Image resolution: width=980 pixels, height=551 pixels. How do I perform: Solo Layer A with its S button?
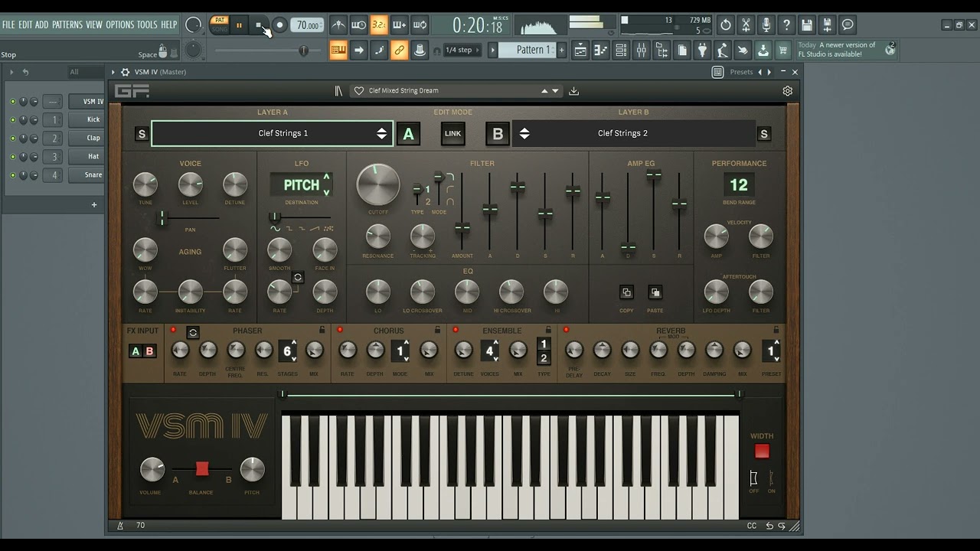[142, 134]
